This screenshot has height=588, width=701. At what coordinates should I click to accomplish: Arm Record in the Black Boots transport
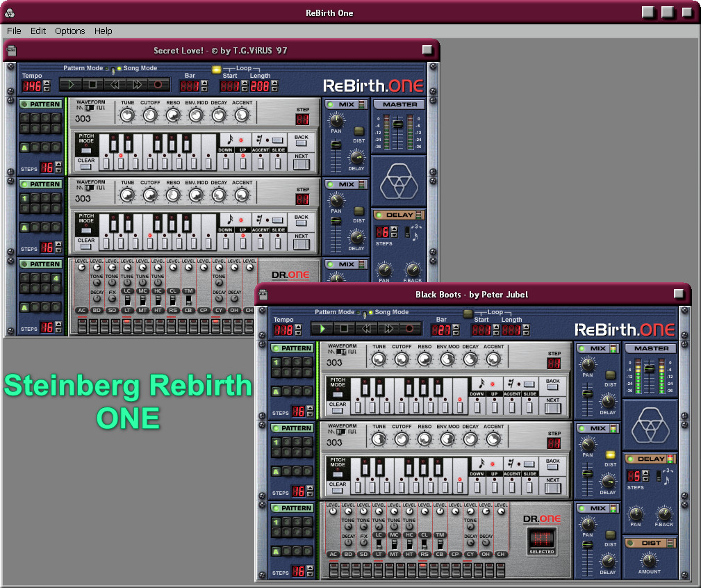(409, 329)
